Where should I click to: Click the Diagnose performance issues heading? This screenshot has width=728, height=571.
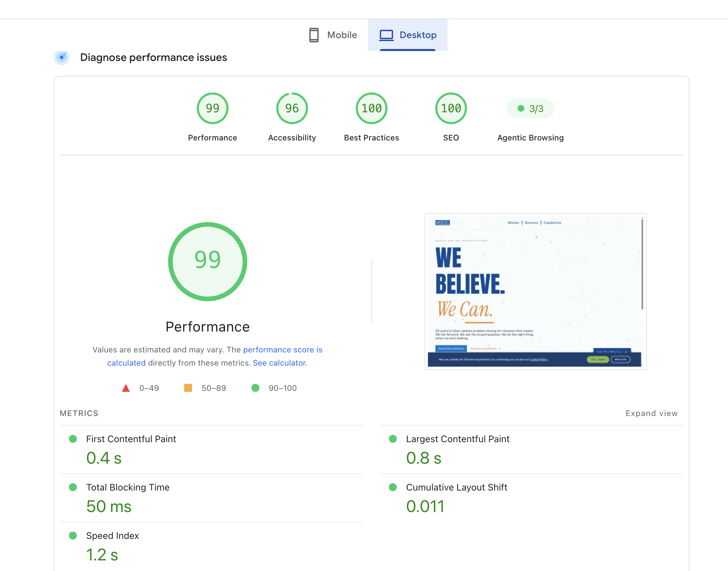click(x=153, y=58)
